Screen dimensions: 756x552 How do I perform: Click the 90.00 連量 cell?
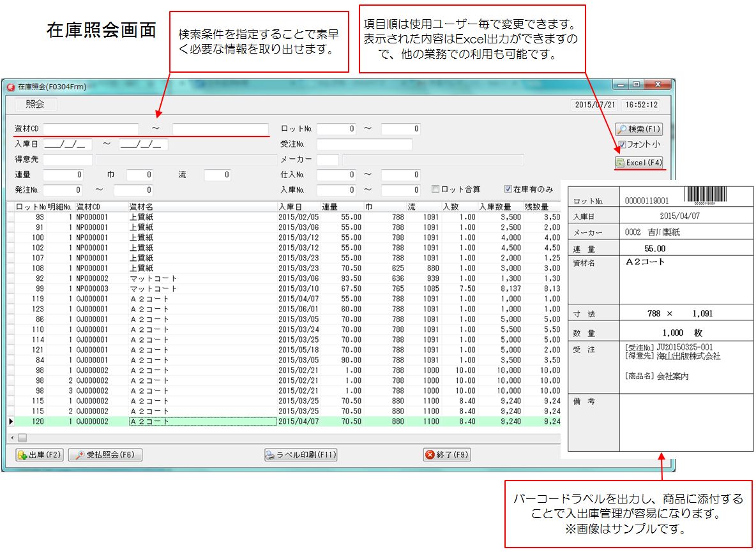point(342,361)
